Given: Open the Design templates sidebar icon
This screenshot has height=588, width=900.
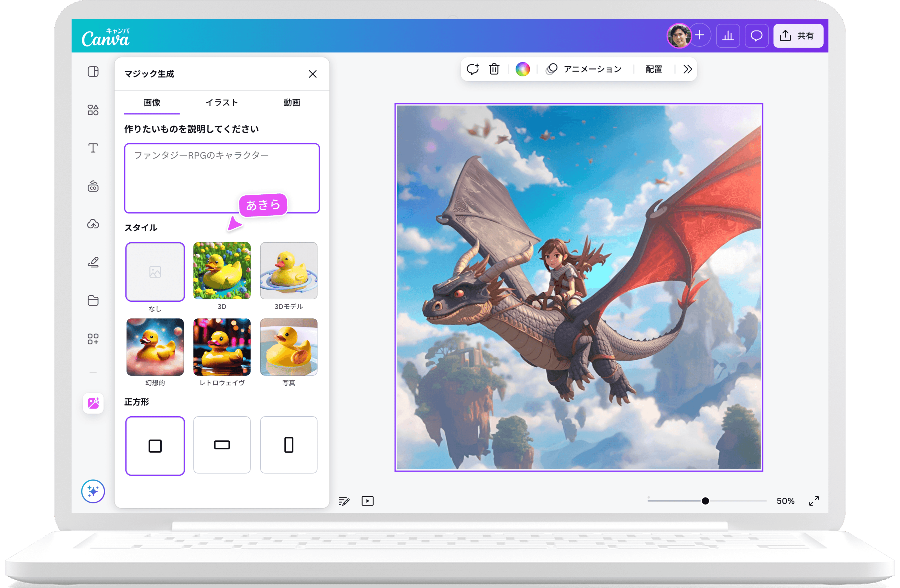Looking at the screenshot, I should [93, 72].
